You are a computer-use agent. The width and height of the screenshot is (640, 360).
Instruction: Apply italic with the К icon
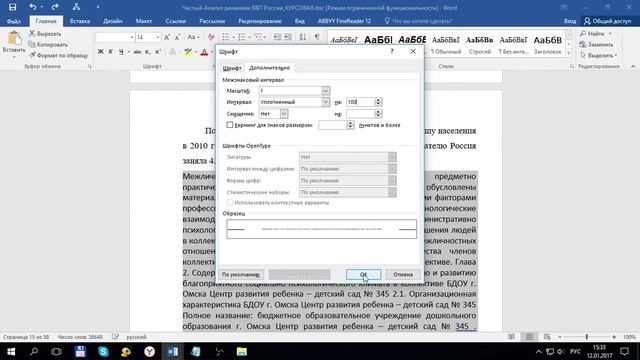click(110, 52)
